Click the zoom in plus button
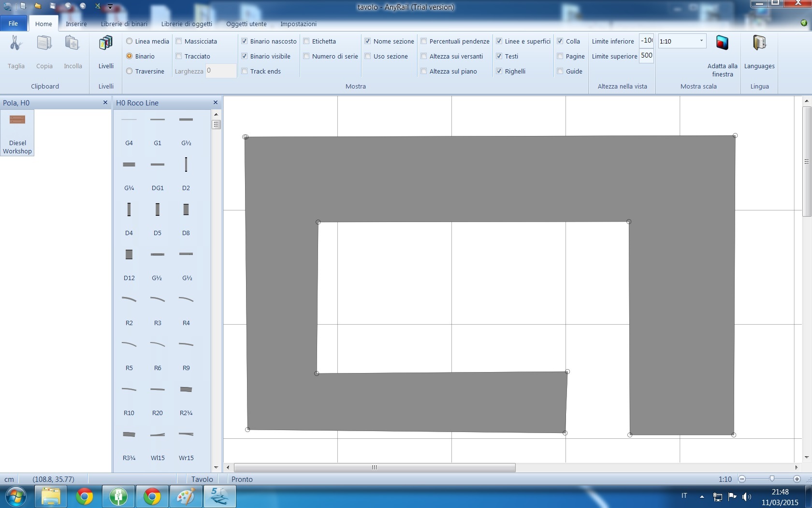 tap(797, 479)
